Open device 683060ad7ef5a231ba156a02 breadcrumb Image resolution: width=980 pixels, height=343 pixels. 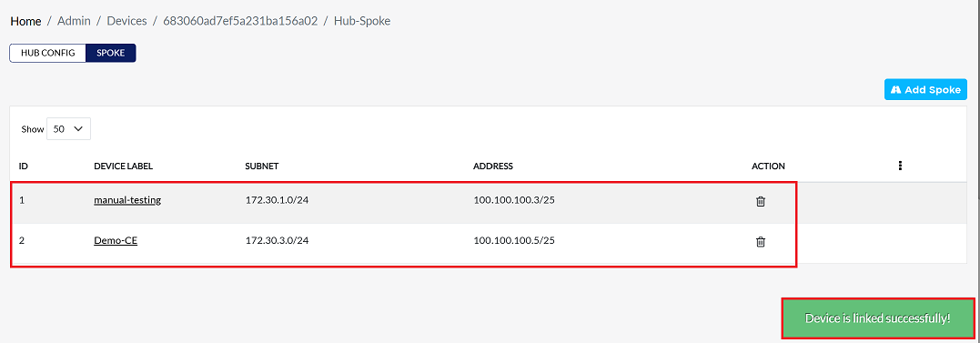point(240,21)
